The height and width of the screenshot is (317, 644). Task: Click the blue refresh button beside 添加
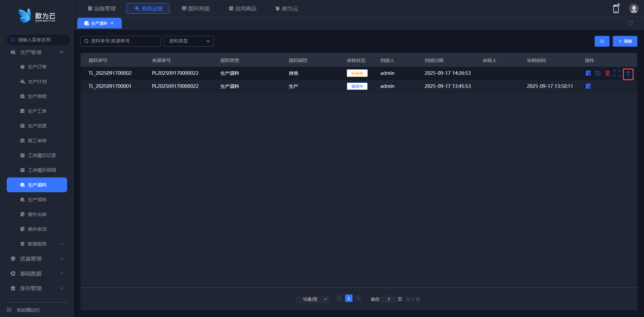pyautogui.click(x=602, y=41)
